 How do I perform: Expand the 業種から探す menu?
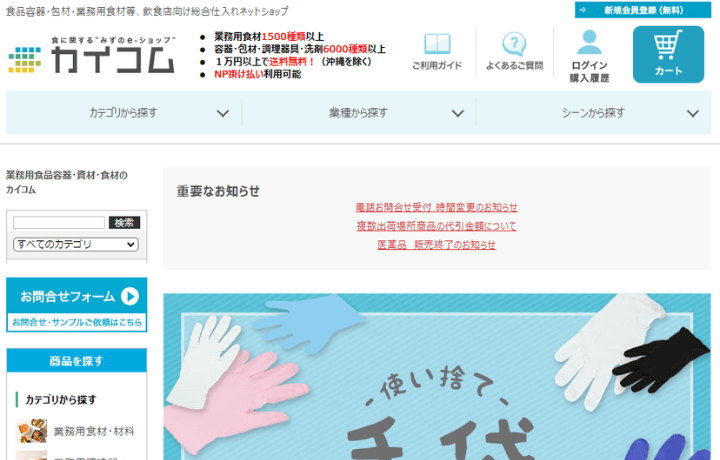point(359,113)
